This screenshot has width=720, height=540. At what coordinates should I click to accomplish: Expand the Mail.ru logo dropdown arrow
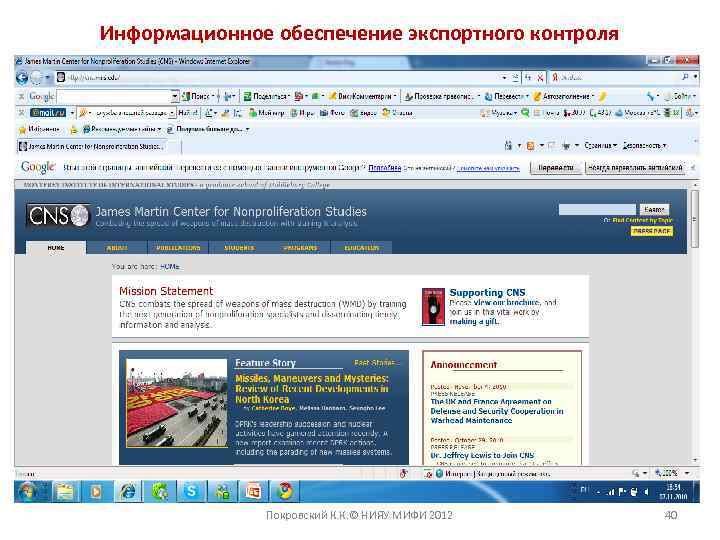pos(72,112)
